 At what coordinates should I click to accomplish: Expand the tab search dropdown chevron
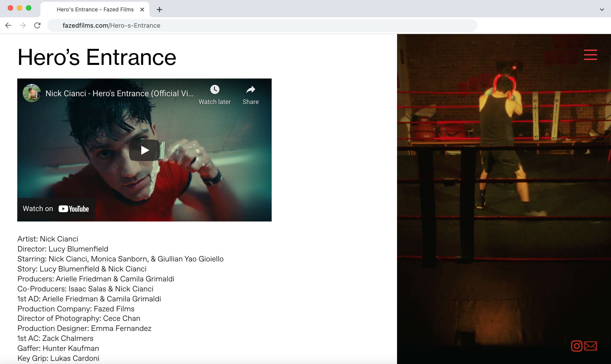point(602,10)
